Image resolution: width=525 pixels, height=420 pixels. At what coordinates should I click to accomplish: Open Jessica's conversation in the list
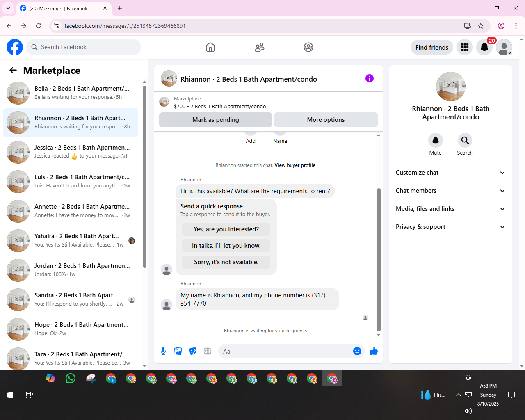[71, 152]
